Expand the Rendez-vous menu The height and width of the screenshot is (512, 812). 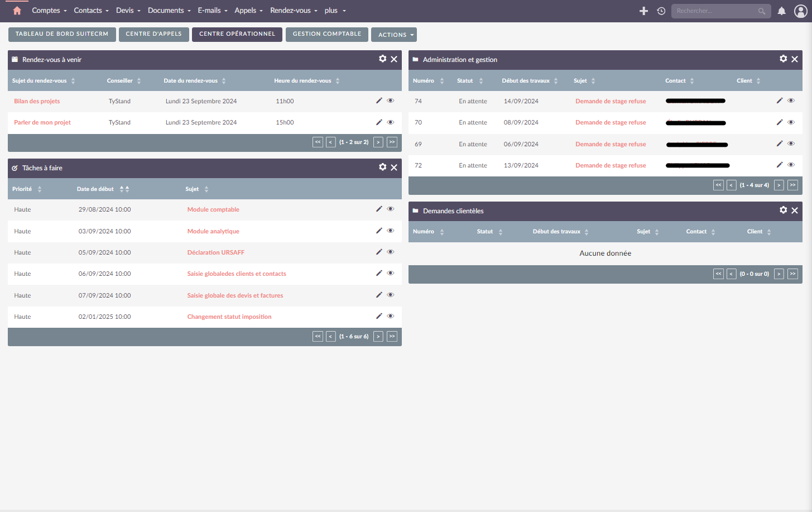[x=294, y=11]
